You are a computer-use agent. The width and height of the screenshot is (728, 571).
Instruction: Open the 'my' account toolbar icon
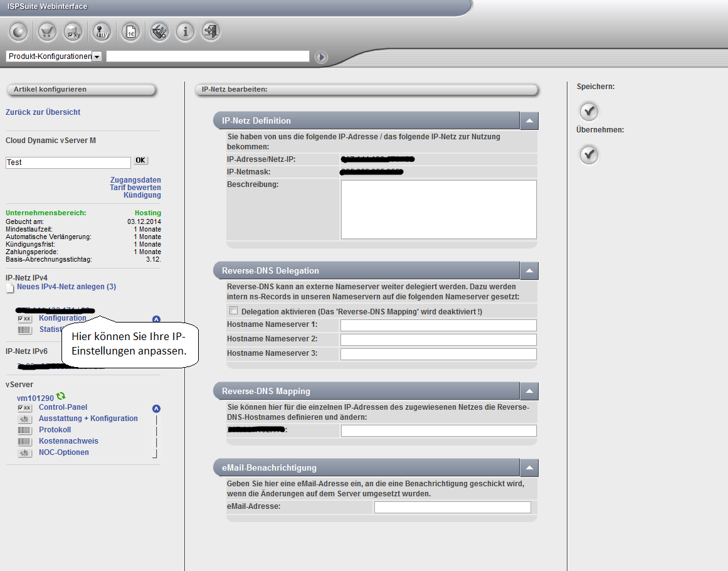pyautogui.click(x=101, y=32)
